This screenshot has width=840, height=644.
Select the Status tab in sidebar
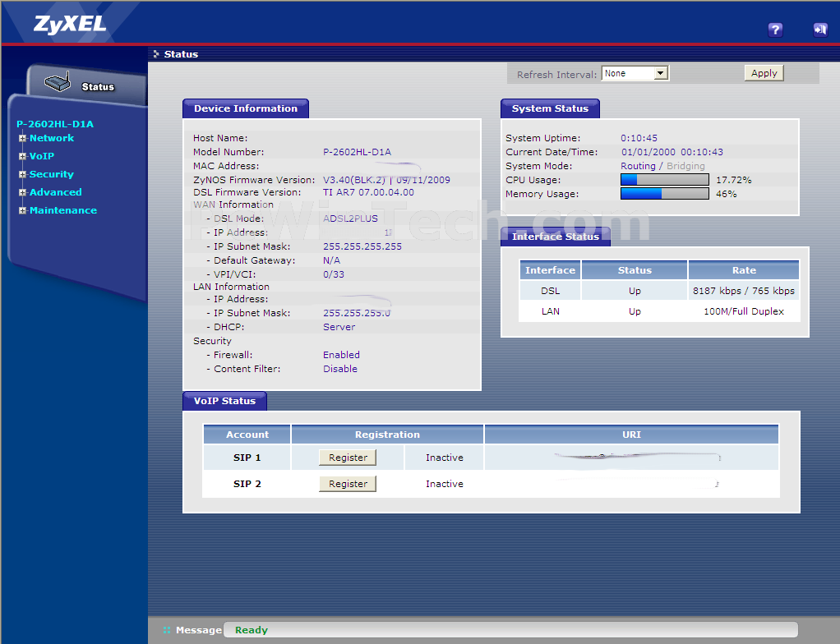pos(98,87)
